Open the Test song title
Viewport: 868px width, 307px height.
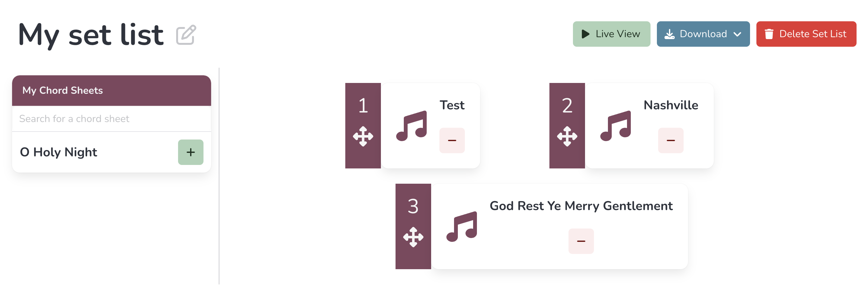click(452, 105)
